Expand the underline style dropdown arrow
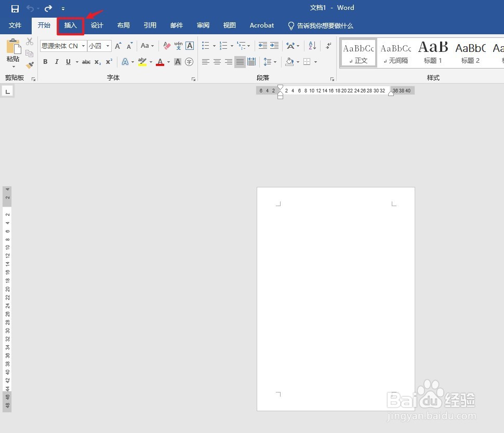The width and height of the screenshot is (504, 433). pos(77,62)
